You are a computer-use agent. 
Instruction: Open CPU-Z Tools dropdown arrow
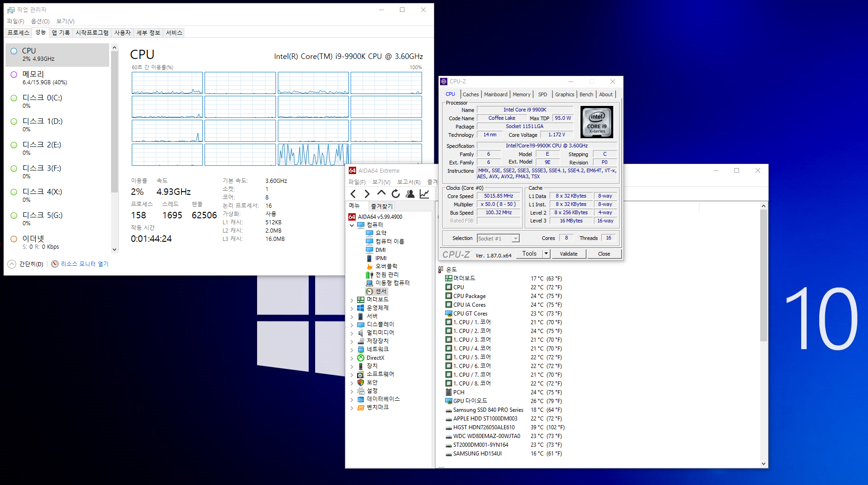coord(546,253)
